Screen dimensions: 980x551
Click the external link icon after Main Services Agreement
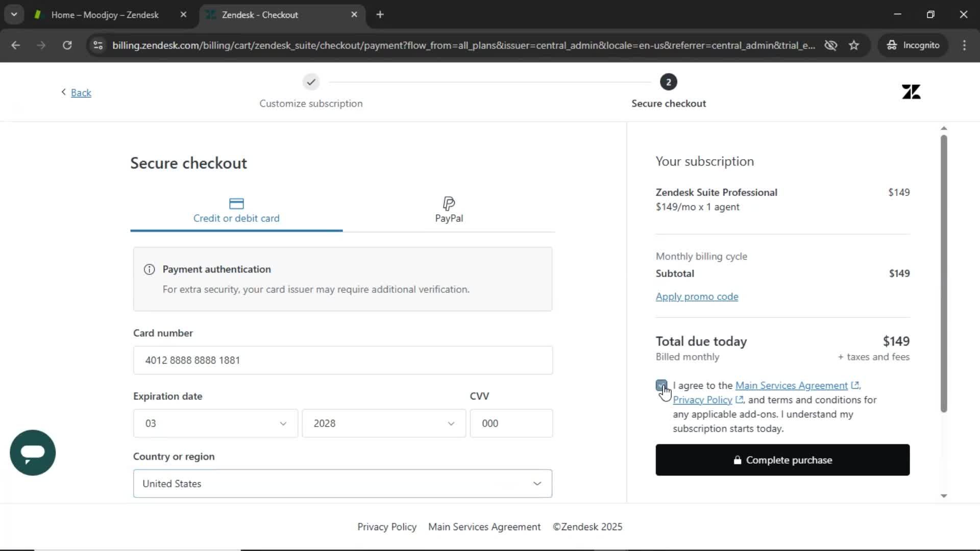click(855, 386)
